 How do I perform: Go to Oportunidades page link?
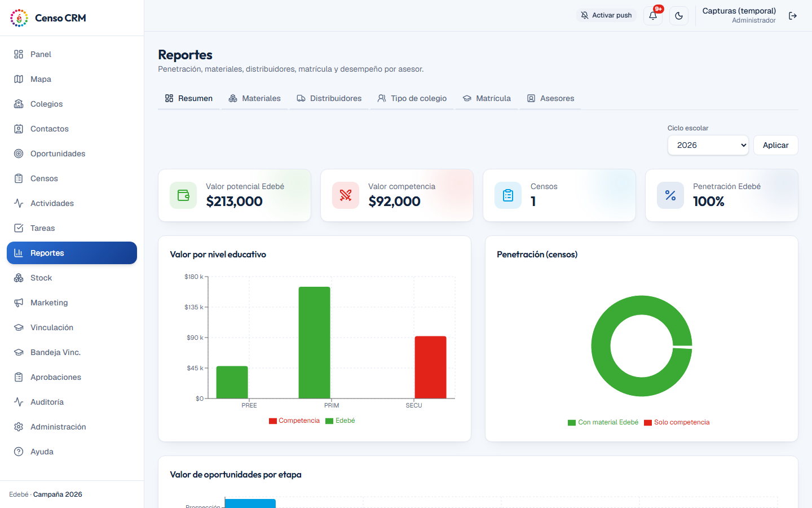click(x=72, y=154)
